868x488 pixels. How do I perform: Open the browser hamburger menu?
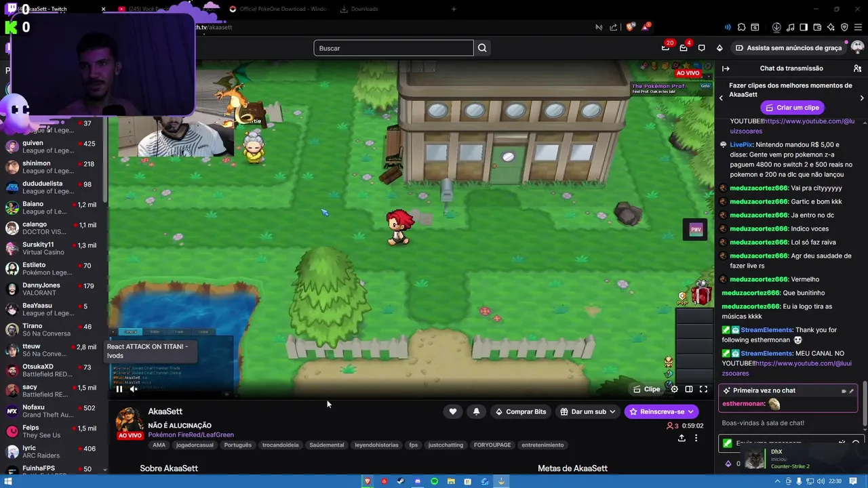point(858,27)
